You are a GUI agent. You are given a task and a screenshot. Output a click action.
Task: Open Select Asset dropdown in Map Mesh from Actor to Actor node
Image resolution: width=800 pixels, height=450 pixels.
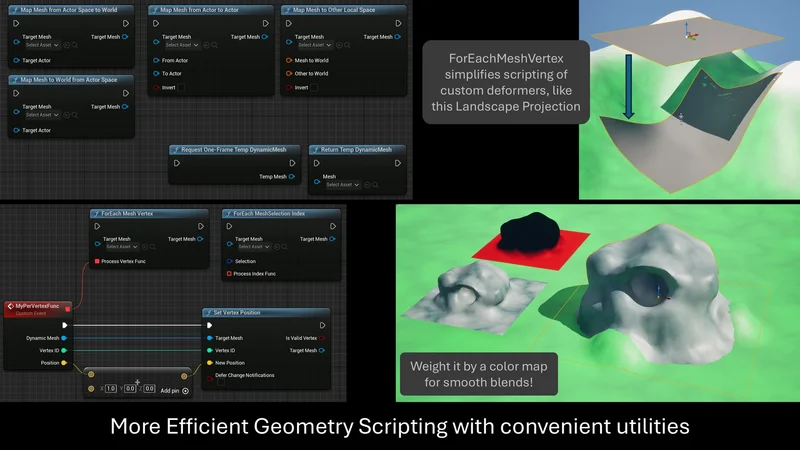pos(182,45)
